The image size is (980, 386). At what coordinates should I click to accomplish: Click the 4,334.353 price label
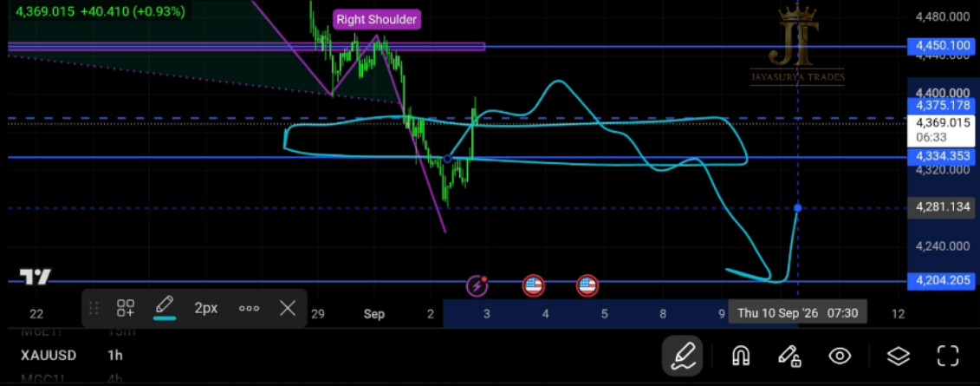943,156
